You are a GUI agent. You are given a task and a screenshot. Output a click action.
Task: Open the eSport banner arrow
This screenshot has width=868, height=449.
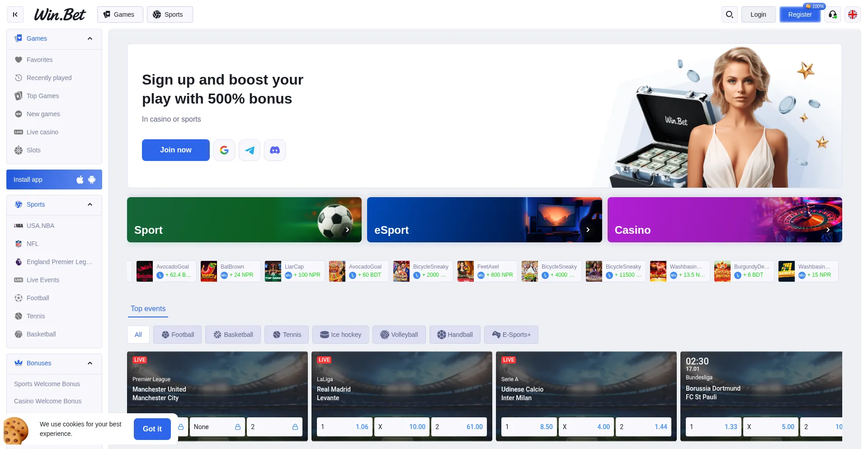588,230
